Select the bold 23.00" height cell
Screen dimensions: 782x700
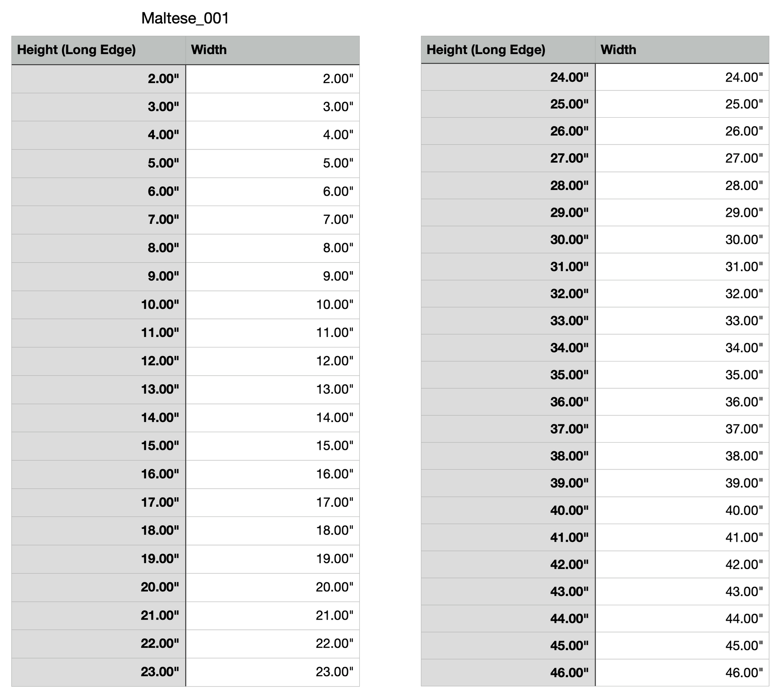(160, 672)
